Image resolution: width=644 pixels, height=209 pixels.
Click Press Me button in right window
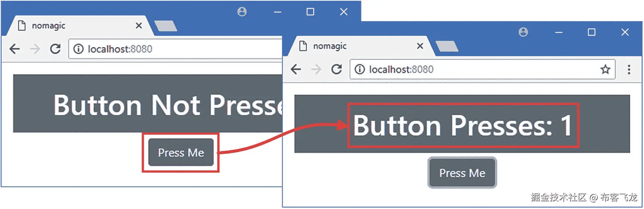click(x=462, y=173)
